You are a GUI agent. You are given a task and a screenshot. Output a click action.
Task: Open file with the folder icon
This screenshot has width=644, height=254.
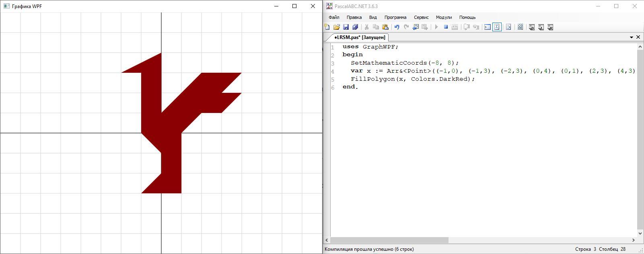coord(336,27)
